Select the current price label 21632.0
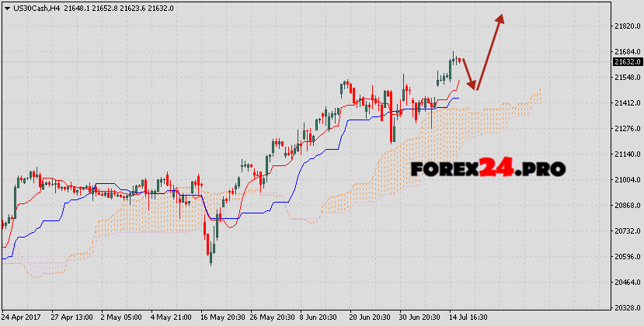The width and height of the screenshot is (644, 326). click(627, 61)
